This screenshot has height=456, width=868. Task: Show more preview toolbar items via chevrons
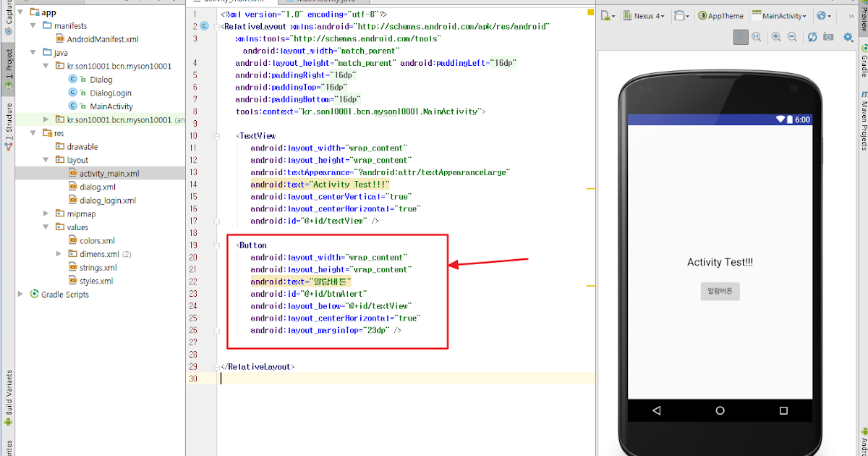851,16
